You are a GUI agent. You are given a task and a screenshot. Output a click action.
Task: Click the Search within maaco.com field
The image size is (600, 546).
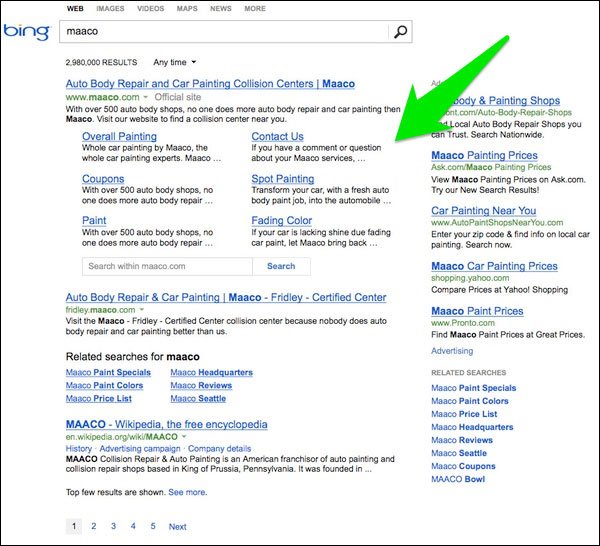[x=167, y=266]
